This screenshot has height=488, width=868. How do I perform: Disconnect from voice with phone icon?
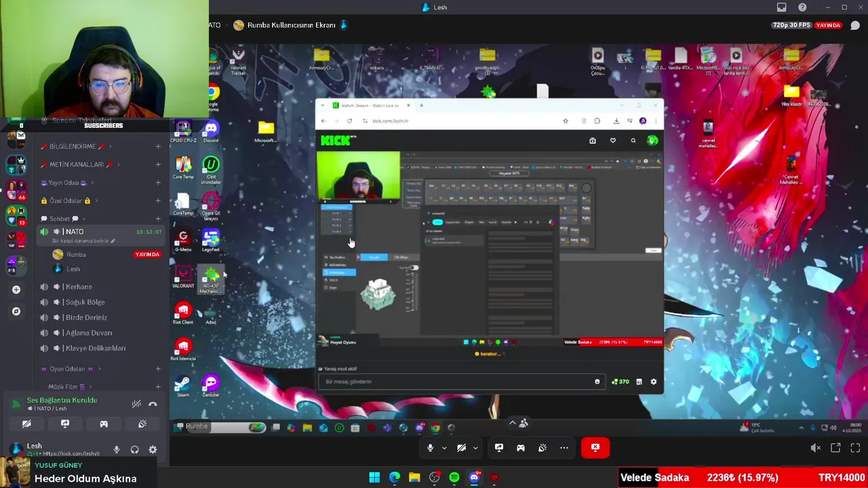pyautogui.click(x=153, y=404)
